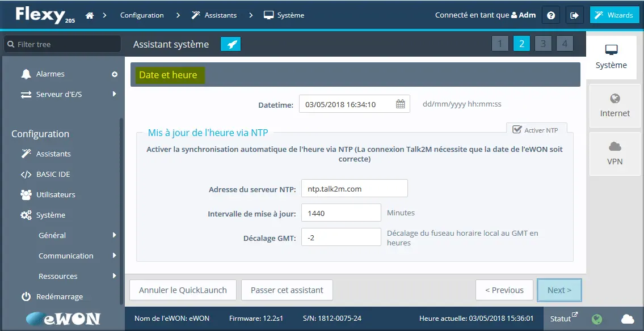Open the Utilisateurs tree item
The width and height of the screenshot is (644, 331).
(x=56, y=194)
